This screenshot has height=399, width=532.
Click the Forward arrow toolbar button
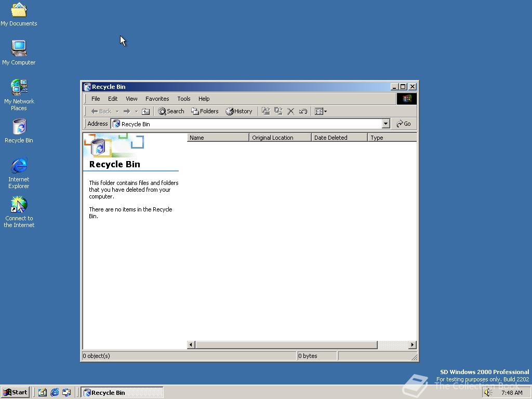point(127,111)
